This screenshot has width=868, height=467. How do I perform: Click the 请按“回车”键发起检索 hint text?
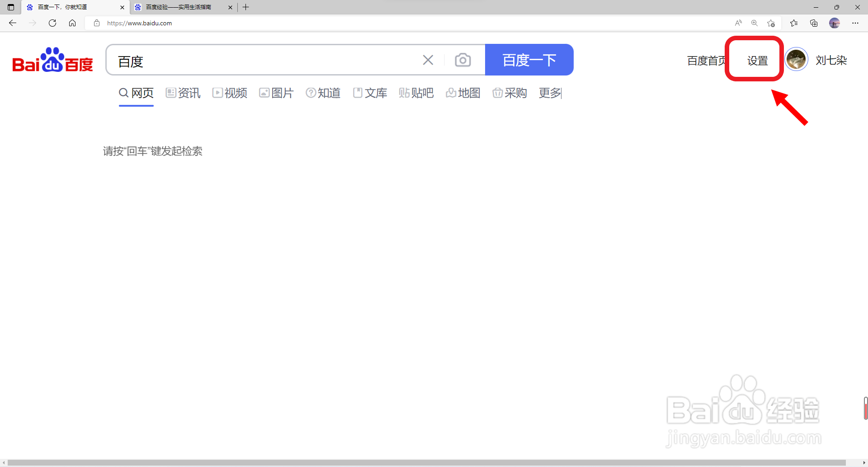click(153, 151)
